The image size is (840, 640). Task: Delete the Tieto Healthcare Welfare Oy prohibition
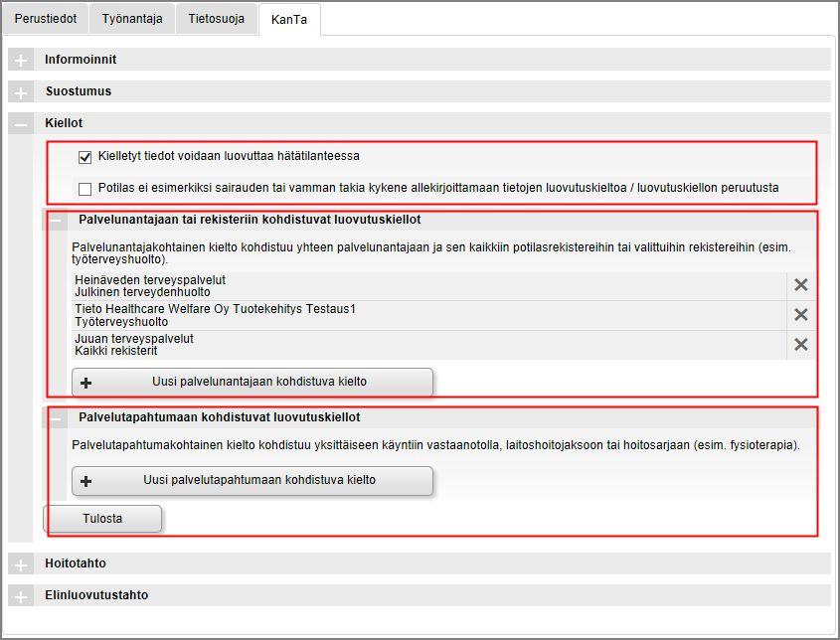tap(801, 315)
